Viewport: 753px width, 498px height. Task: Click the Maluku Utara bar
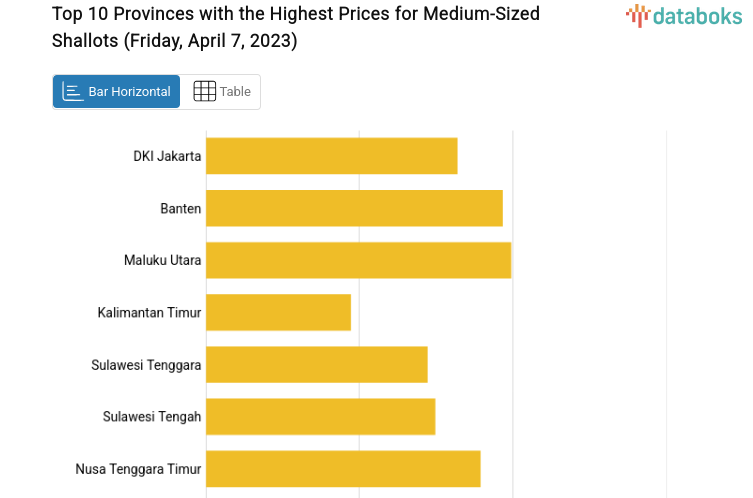point(358,260)
